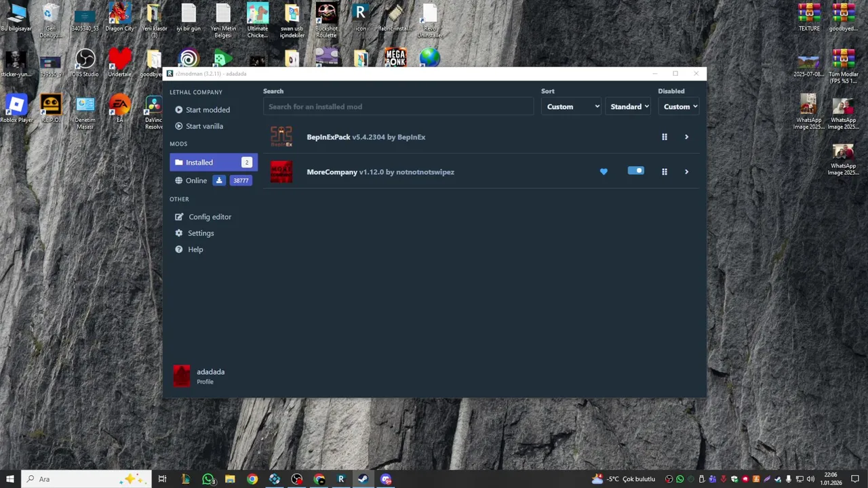Click the MoreCompany drag handle icon
Screen dimensions: 868x488
(x=665, y=171)
